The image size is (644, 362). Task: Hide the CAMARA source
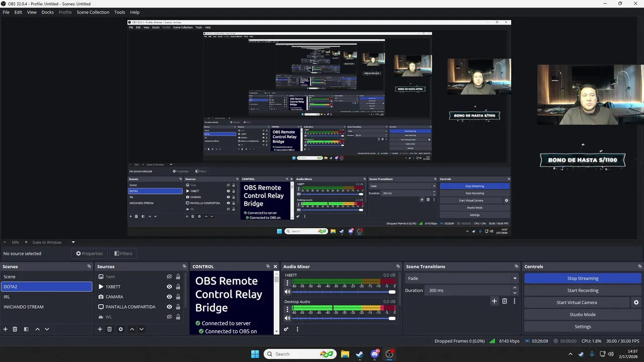170,297
